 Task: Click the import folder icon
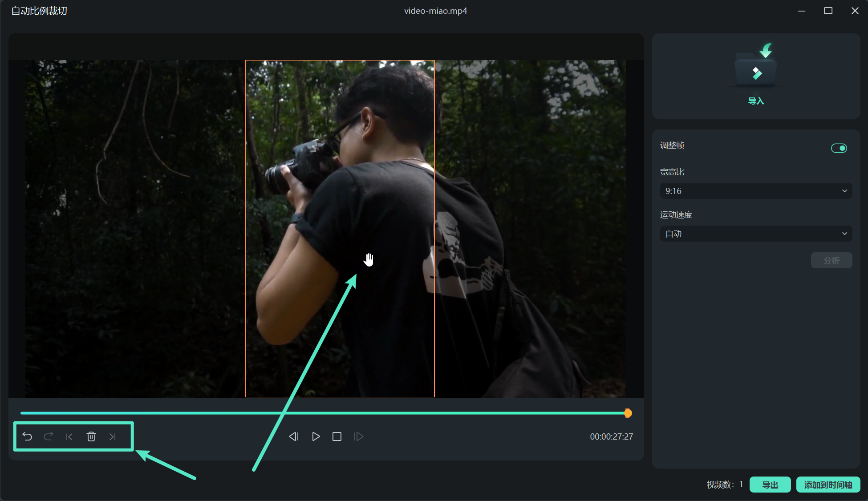756,67
